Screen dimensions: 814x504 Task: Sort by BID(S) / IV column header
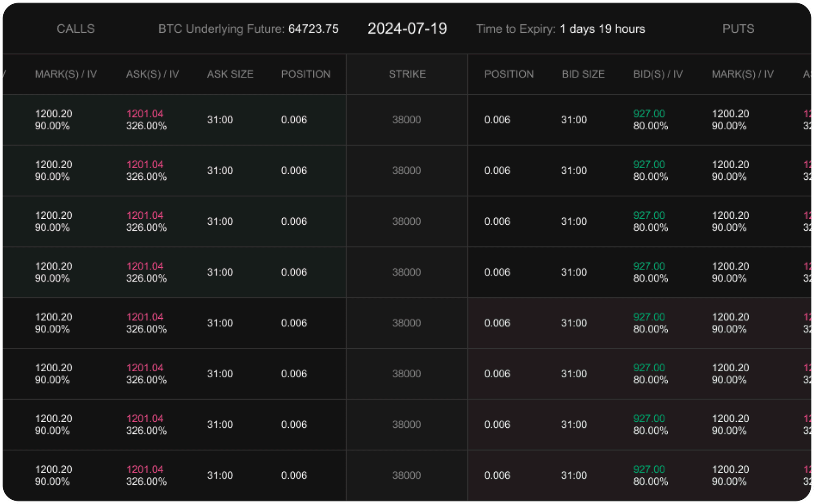point(658,74)
